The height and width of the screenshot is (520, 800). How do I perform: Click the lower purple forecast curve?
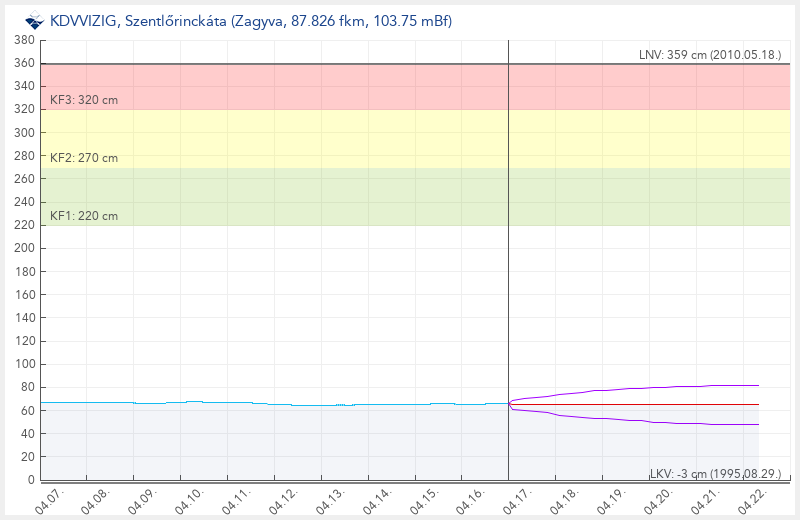[x=650, y=421]
